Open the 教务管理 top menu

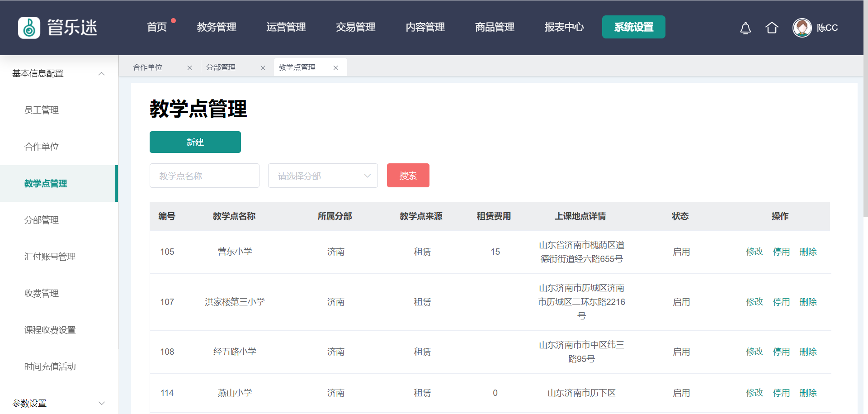217,27
